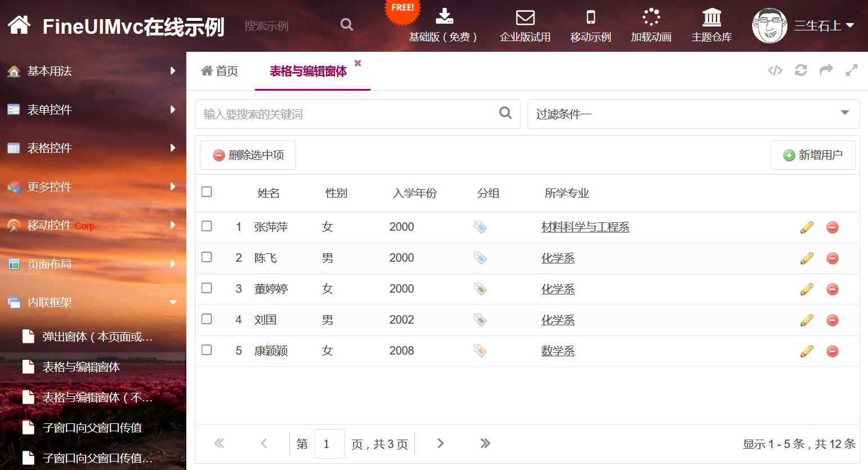868x470 pixels.
Task: Click the home icon beside the FineUIMvc title
Action: [19, 25]
